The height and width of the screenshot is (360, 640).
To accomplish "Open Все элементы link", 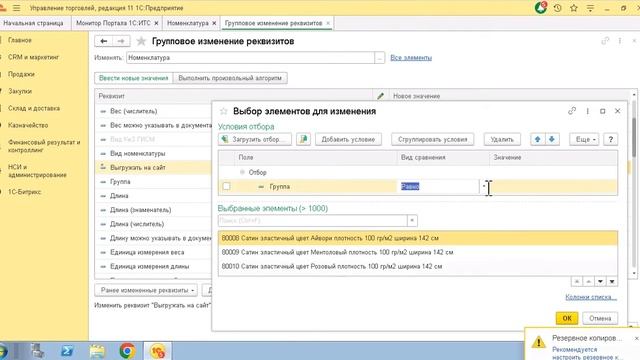I will click(x=411, y=58).
